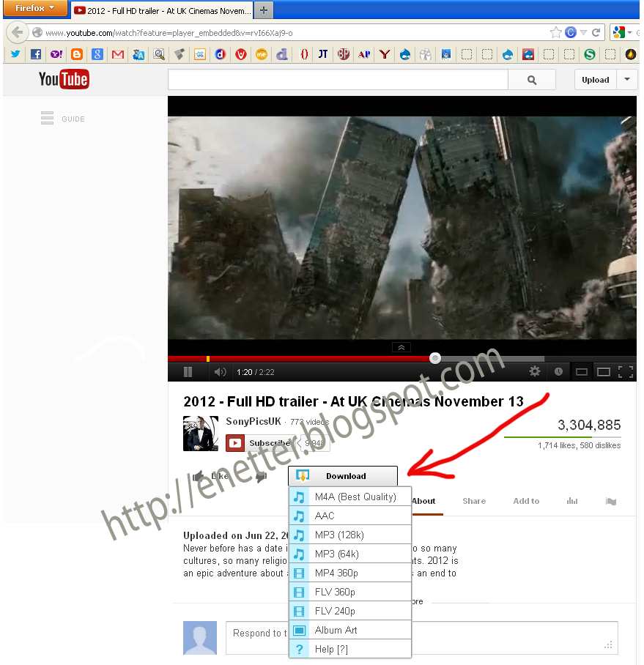Open the Guide menu icon
Screen dimensions: 644x665
tap(47, 118)
